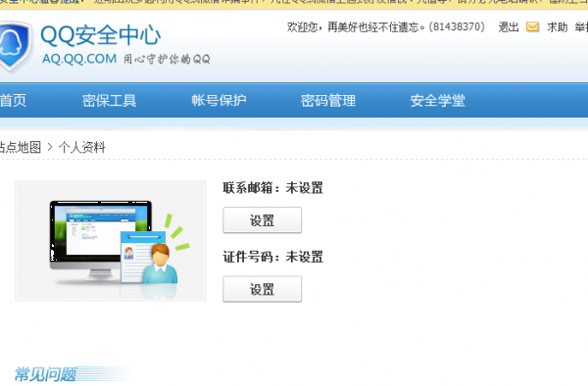
Task: Click the AQ.QQ.COM site address text
Action: click(79, 59)
